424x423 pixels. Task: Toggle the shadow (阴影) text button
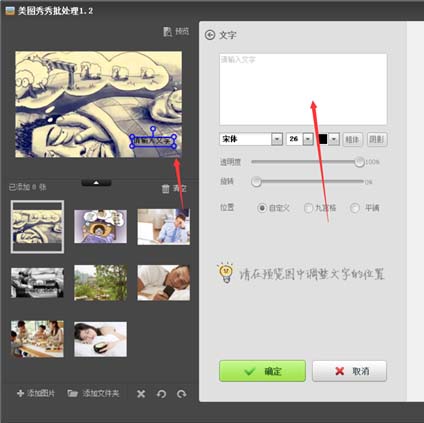click(377, 139)
